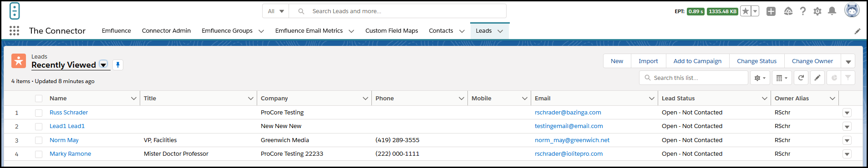Open the notifications bell
The image size is (868, 168).
[x=832, y=11]
